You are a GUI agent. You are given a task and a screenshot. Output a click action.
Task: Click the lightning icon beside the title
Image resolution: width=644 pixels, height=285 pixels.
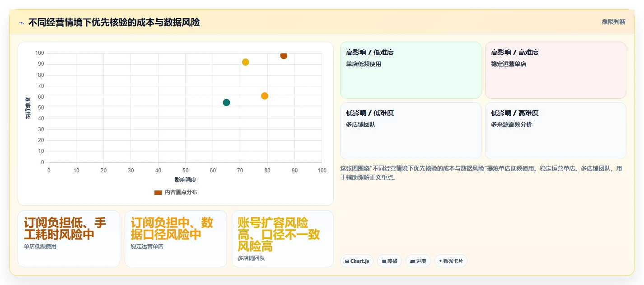click(21, 23)
